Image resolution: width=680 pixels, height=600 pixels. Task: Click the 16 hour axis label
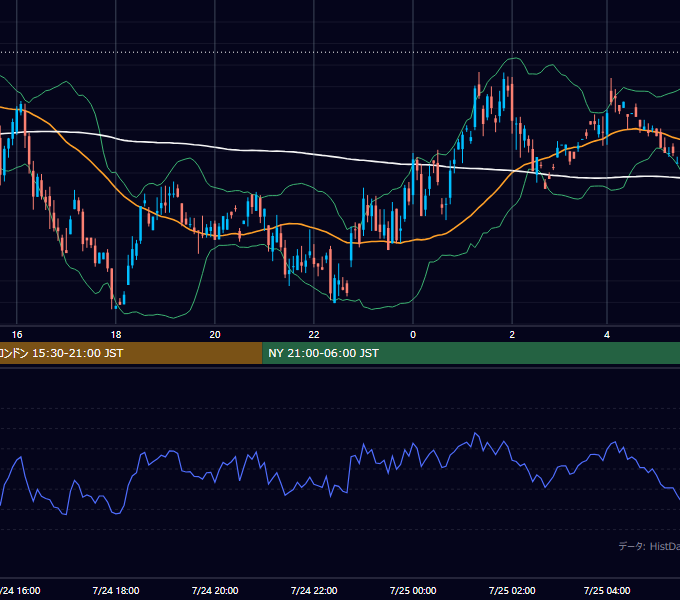(16, 335)
